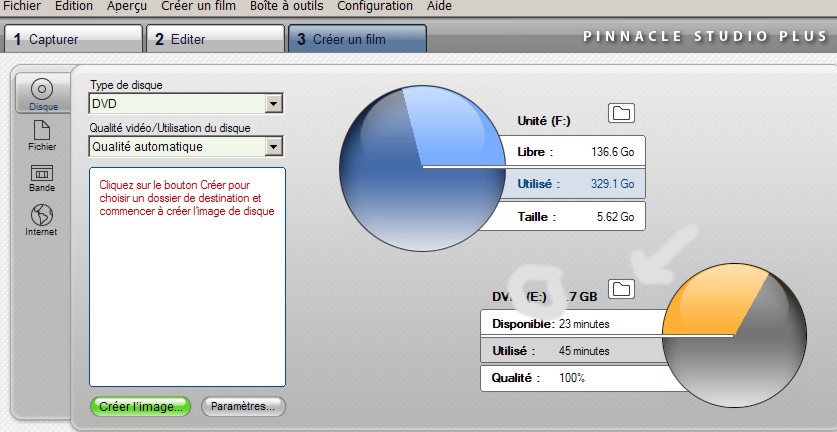Switch to the 2 Editer tab
837x432 pixels.
coord(215,39)
